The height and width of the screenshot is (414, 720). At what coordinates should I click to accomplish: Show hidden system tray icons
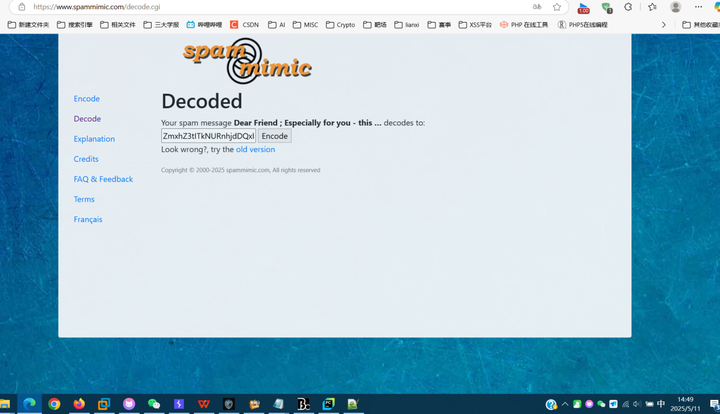tap(565, 404)
